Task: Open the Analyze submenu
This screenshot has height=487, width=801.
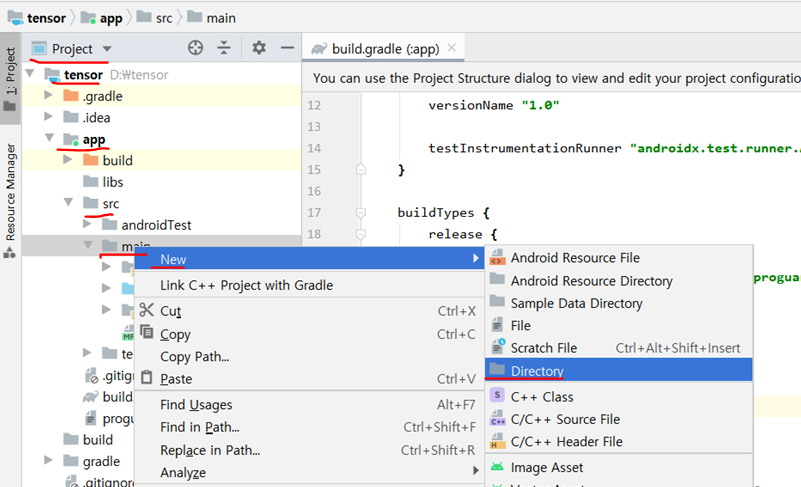Action: [x=310, y=473]
